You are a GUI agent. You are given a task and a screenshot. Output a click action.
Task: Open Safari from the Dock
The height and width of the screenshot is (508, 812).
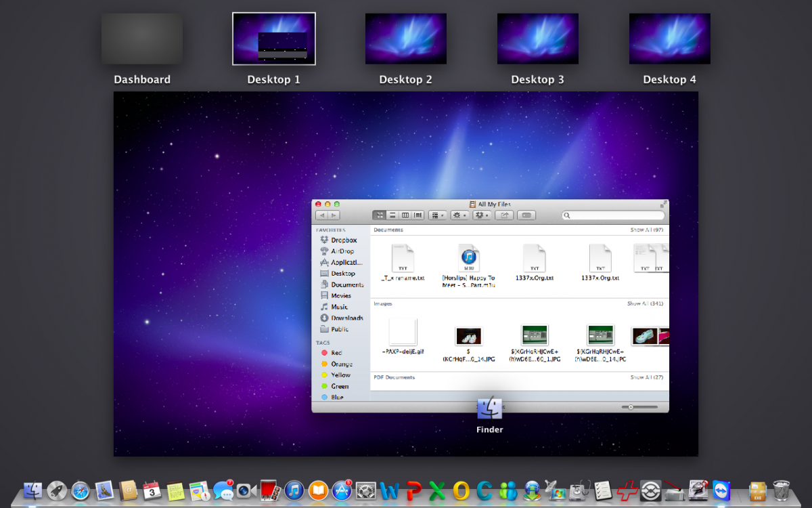coord(81,490)
